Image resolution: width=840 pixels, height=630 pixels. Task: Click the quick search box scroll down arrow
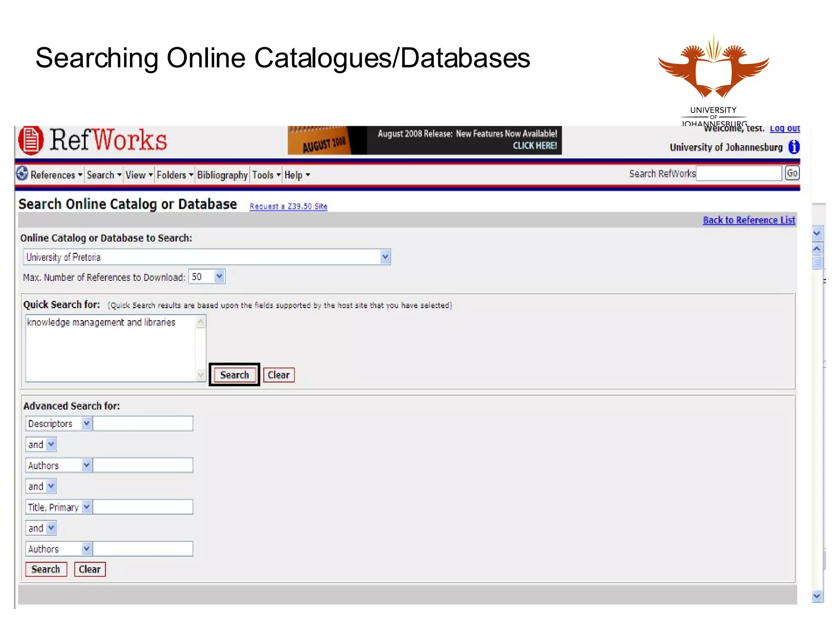tap(201, 375)
